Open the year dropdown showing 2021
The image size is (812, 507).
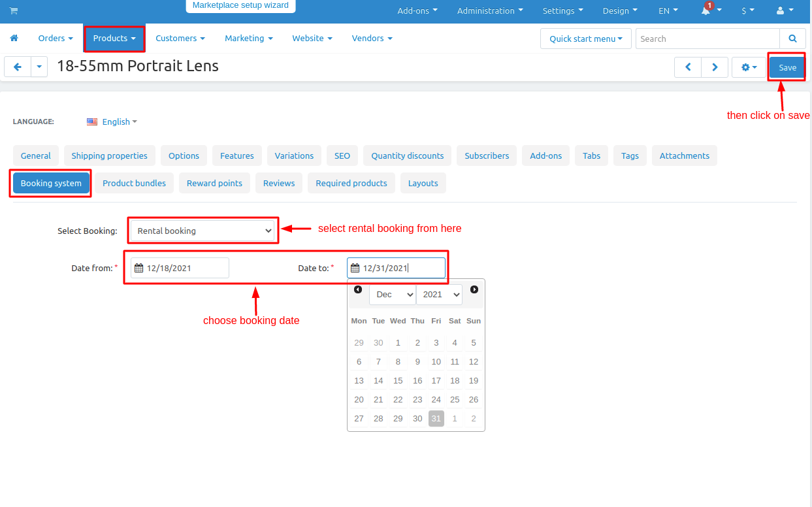tap(439, 295)
